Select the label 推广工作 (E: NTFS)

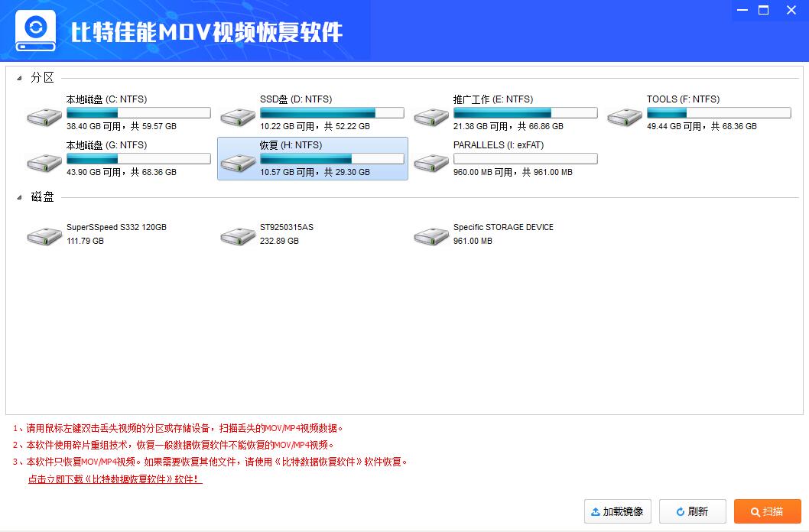point(493,99)
